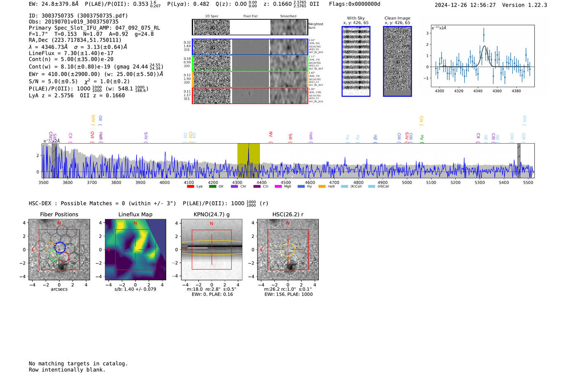The width and height of the screenshot is (576, 392).
Task: Click the Version 1.22.3 text
Action: (525, 5)
